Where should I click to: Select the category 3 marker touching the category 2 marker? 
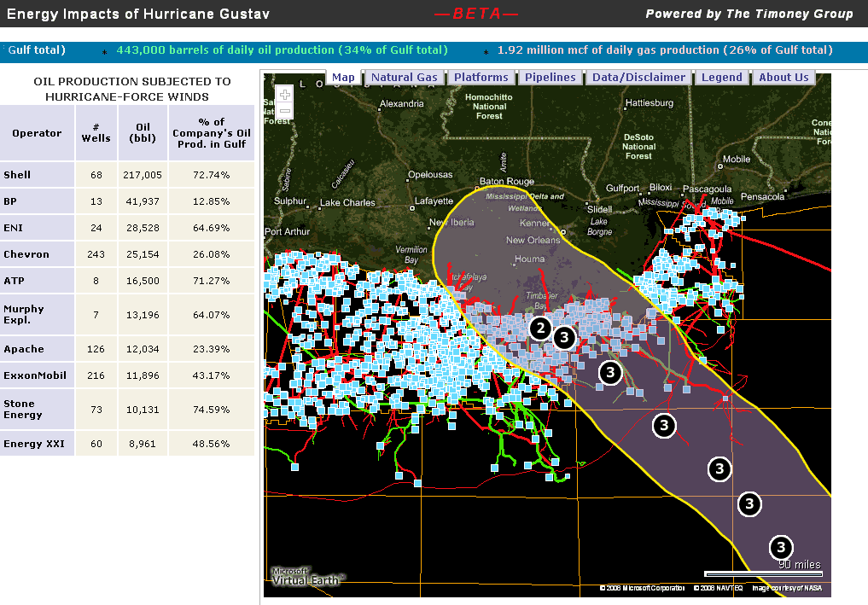pyautogui.click(x=564, y=337)
